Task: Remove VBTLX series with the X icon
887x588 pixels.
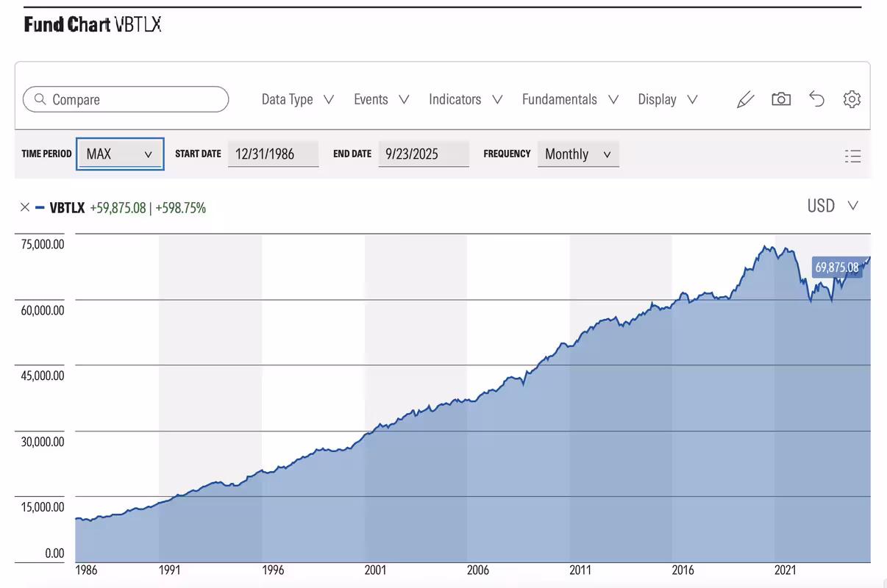Action: coord(25,207)
